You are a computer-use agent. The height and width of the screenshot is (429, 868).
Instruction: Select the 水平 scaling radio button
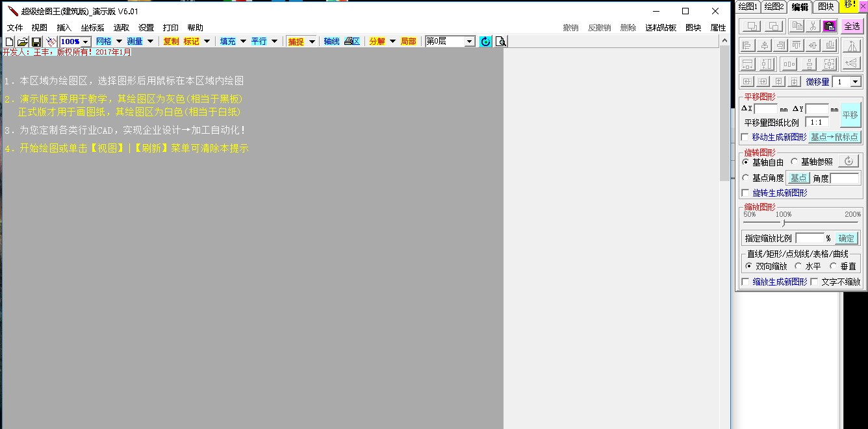click(798, 266)
